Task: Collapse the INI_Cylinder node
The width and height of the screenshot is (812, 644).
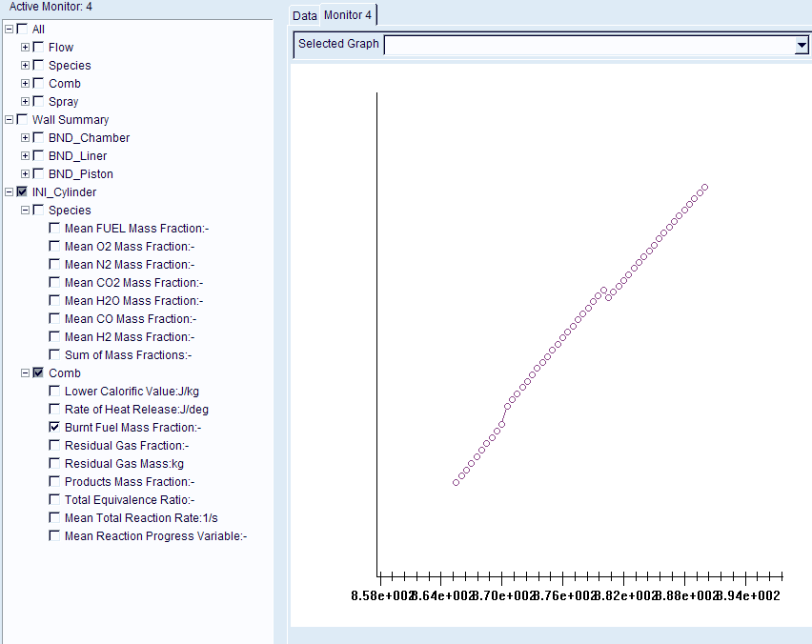Action: coord(9,192)
